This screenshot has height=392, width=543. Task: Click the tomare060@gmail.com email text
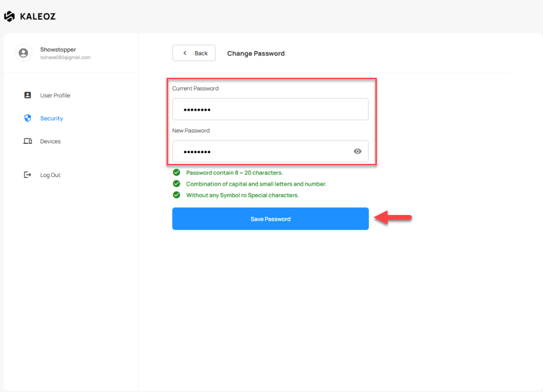[x=65, y=58]
